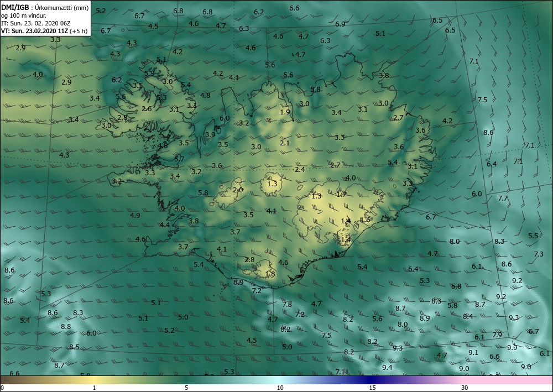Image resolution: width=553 pixels, height=392 pixels.
Task: Select the precipitation value 8.9
Action: click(x=425, y=318)
